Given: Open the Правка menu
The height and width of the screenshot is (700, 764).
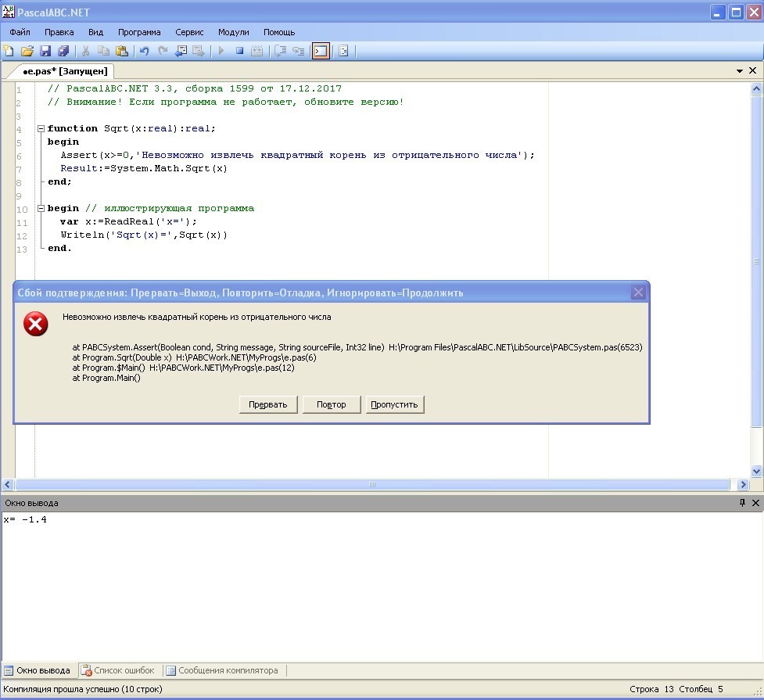Looking at the screenshot, I should 59,32.
